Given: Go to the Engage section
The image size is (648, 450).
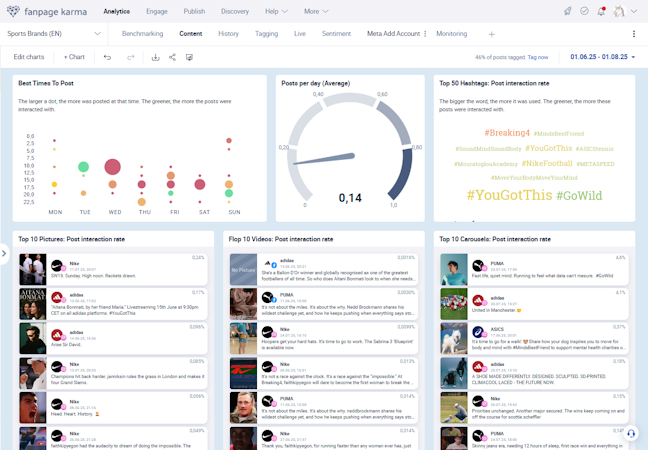Looking at the screenshot, I should coord(157,11).
